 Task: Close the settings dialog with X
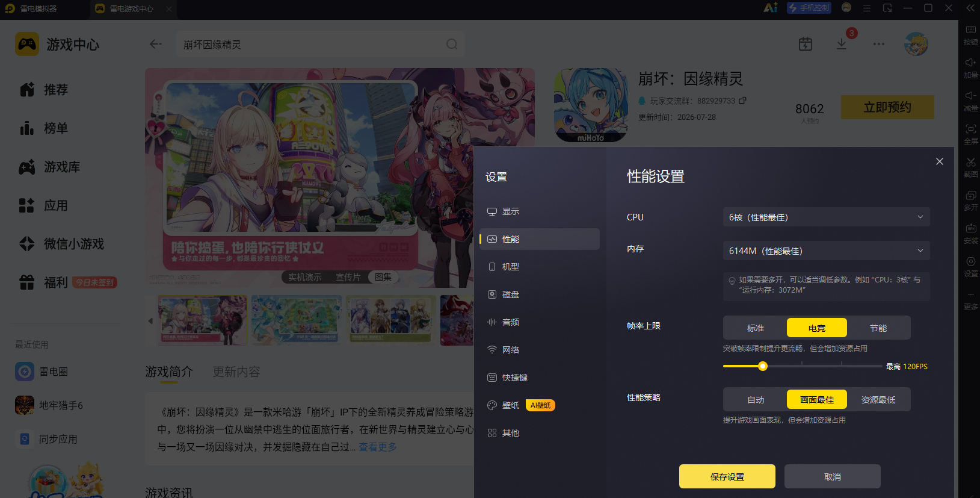tap(940, 161)
